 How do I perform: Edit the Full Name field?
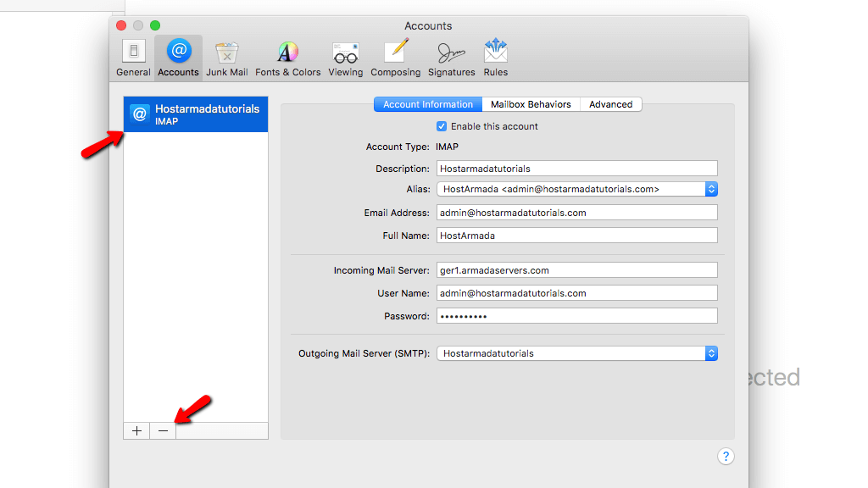pyautogui.click(x=576, y=235)
